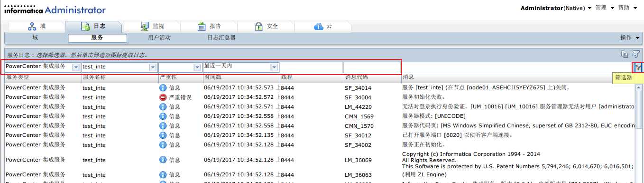The height and width of the screenshot is (183, 644).
Task: Select the 服务 log sub-tab
Action: (97, 38)
